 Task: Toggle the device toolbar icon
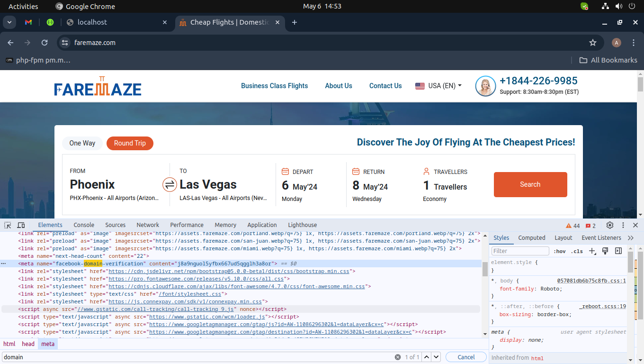[21, 225]
